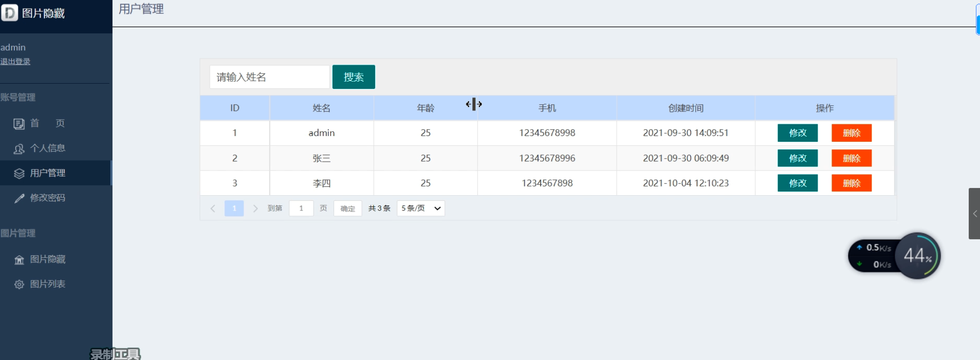Viewport: 980px width, 360px height.
Task: Click the 图片隐藏 building icon in menu
Action: pyautogui.click(x=19, y=260)
